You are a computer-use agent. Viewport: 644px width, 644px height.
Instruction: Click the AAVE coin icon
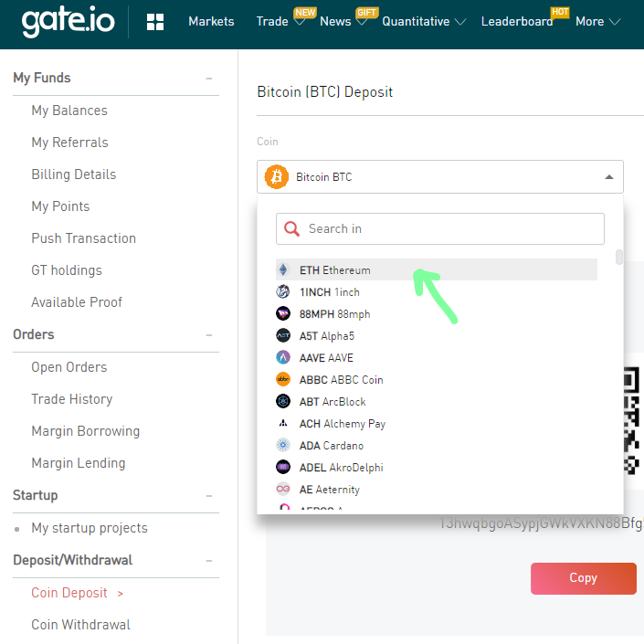point(283,357)
